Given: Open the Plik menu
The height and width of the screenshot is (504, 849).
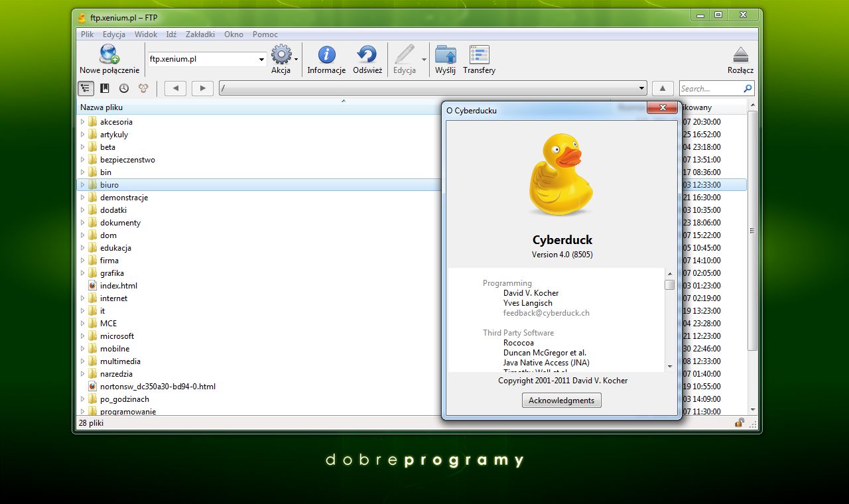Looking at the screenshot, I should [87, 34].
